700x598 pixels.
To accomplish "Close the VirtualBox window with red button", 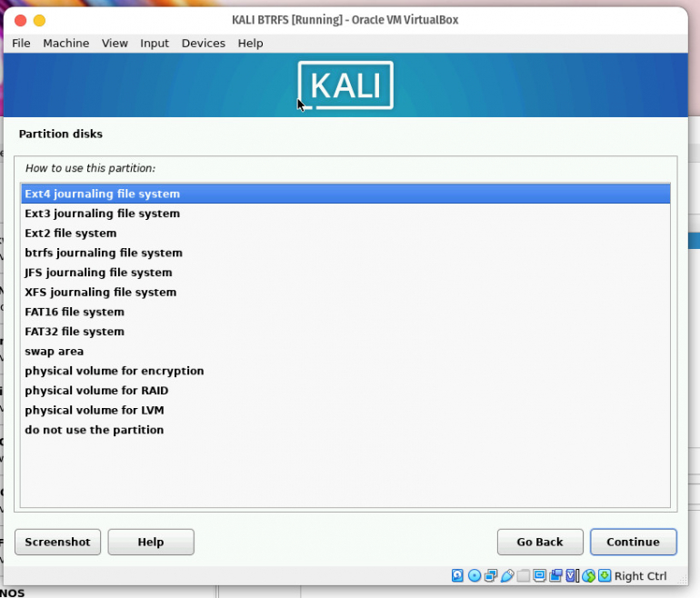I will [21, 20].
